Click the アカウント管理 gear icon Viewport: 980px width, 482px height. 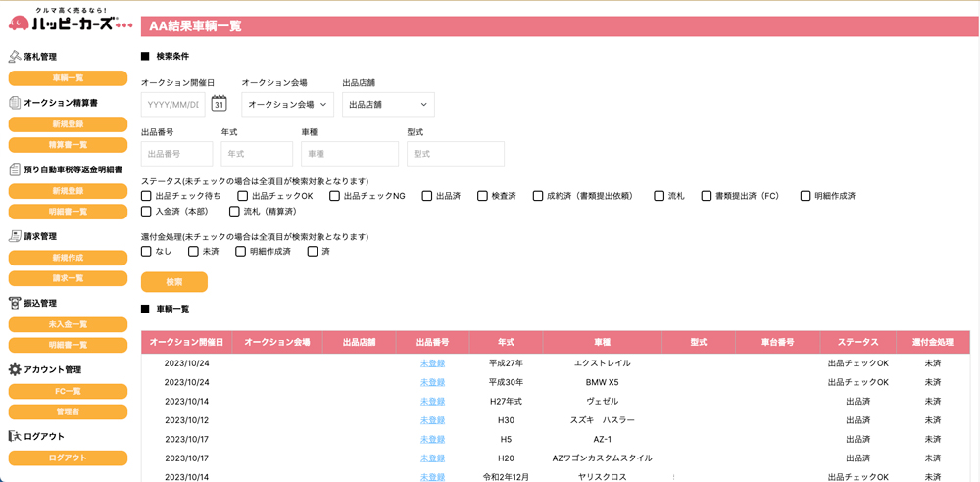click(x=15, y=369)
